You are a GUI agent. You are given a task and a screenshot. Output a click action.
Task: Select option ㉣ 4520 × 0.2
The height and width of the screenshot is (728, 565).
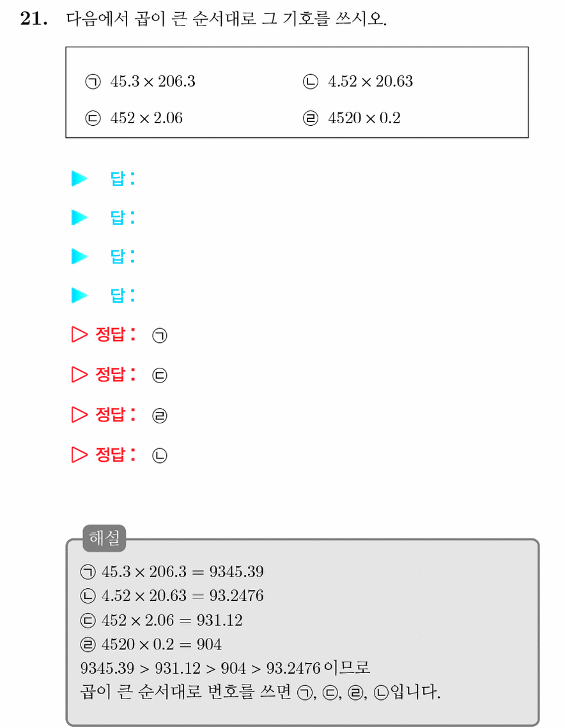click(352, 118)
